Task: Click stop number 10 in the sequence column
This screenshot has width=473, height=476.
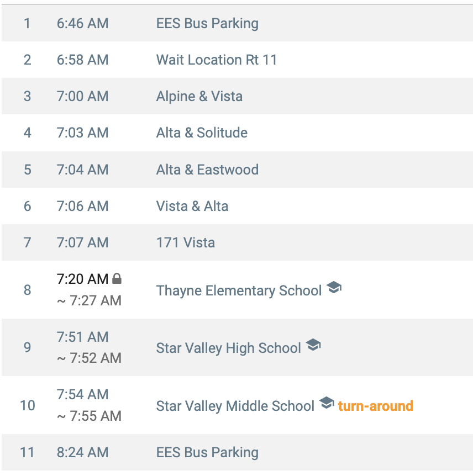Action: (x=27, y=405)
